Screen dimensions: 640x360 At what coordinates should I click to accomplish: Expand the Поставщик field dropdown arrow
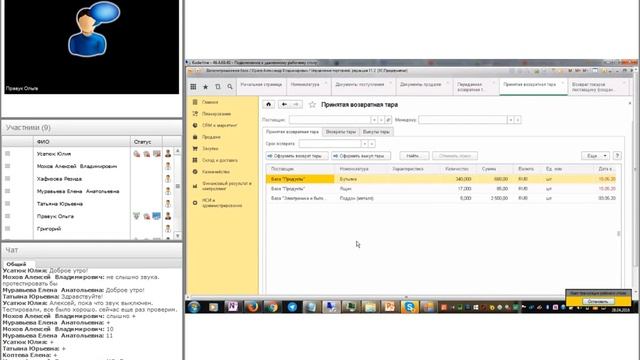tap(374, 120)
